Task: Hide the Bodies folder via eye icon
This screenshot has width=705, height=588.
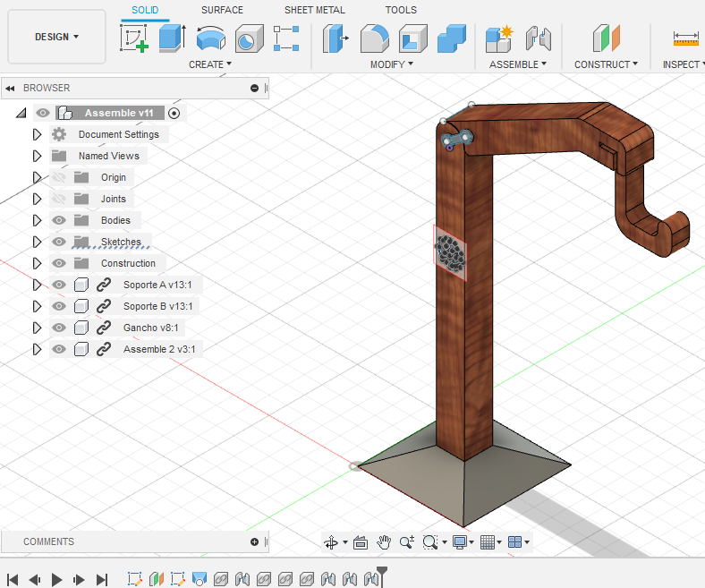Action: (x=59, y=220)
